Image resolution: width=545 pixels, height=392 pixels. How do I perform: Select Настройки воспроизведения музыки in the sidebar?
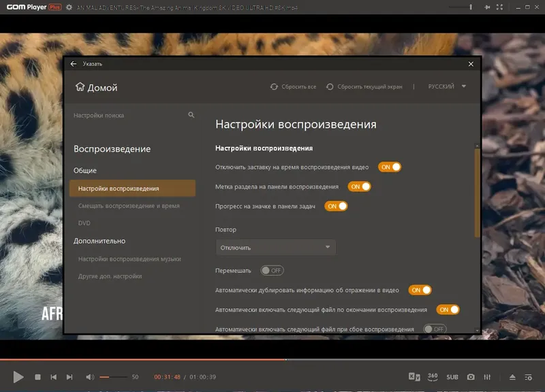pos(129,259)
